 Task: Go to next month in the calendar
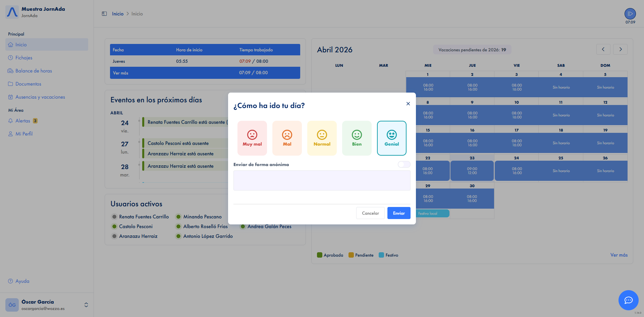pyautogui.click(x=620, y=49)
